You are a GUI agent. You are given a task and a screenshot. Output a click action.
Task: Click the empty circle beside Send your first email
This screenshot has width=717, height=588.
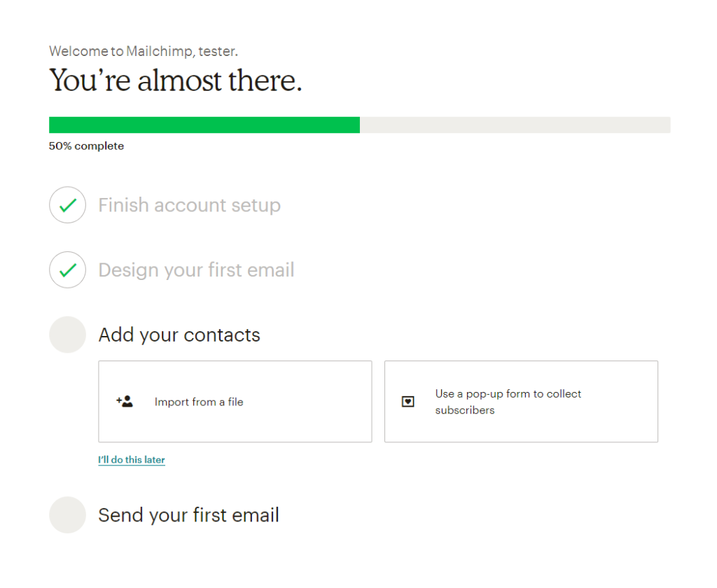67,515
